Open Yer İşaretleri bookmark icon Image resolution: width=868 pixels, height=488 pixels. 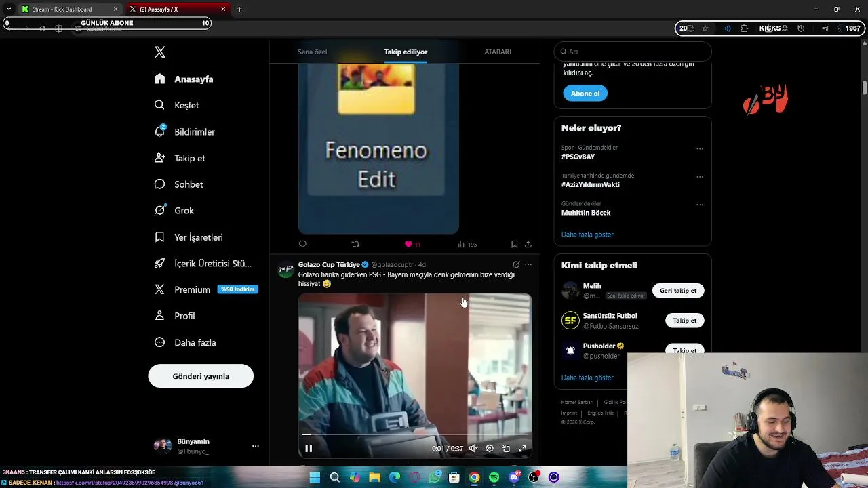click(x=159, y=237)
